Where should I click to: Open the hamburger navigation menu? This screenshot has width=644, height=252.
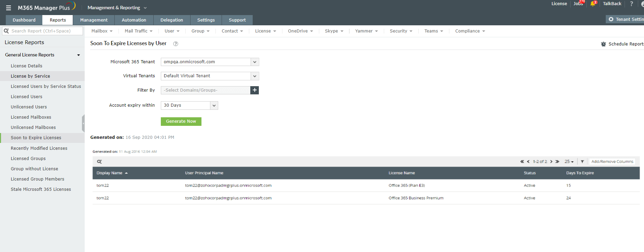(x=9, y=8)
